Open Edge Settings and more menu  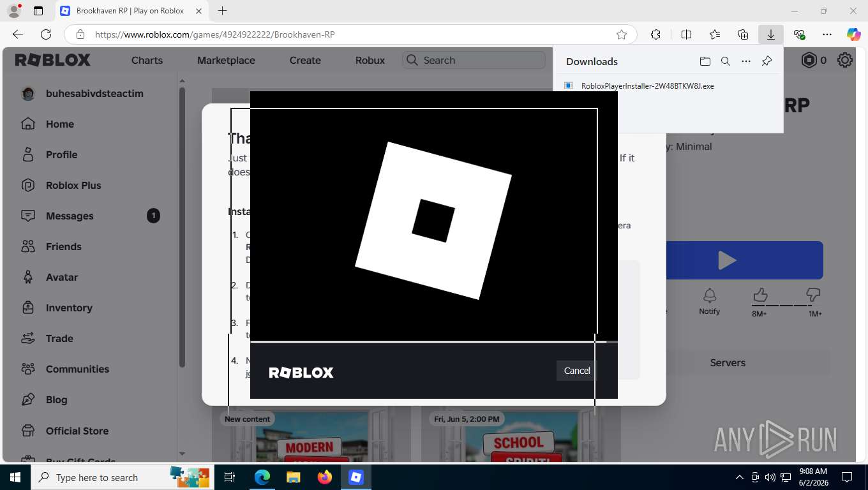(827, 34)
